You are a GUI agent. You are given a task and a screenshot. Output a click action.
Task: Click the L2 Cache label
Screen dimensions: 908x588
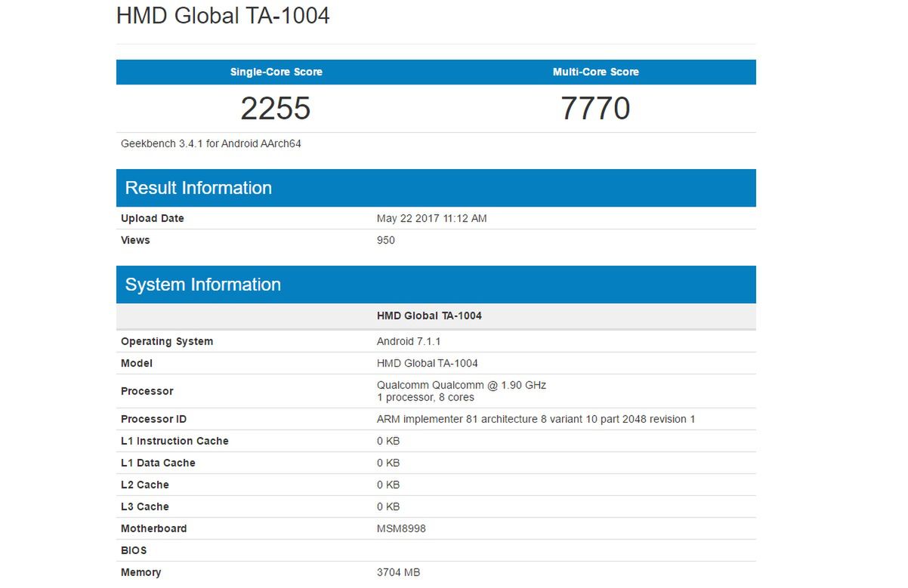(x=145, y=485)
